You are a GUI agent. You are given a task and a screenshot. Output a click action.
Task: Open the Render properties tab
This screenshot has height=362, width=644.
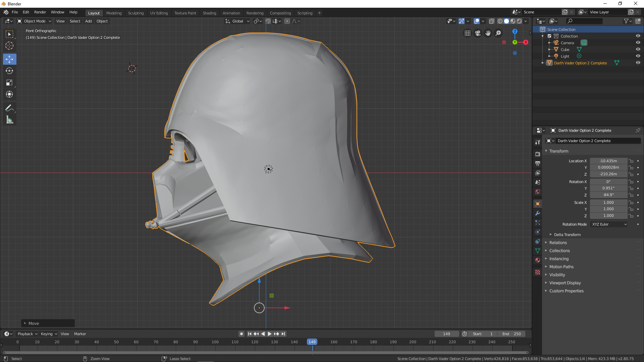tap(538, 154)
